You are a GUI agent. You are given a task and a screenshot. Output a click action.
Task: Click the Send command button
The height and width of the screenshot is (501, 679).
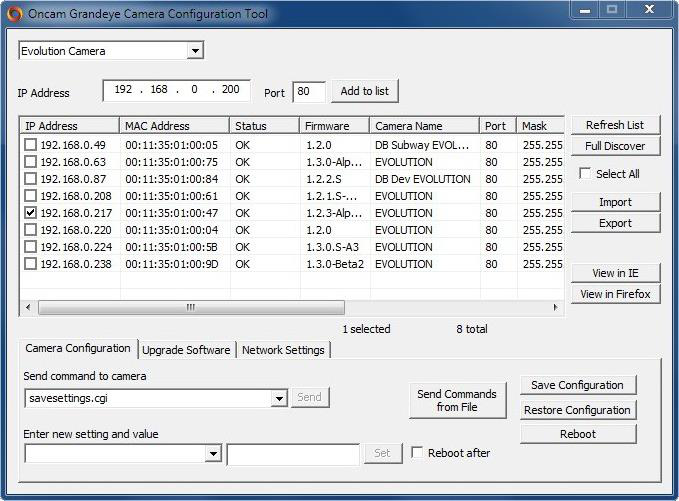309,397
